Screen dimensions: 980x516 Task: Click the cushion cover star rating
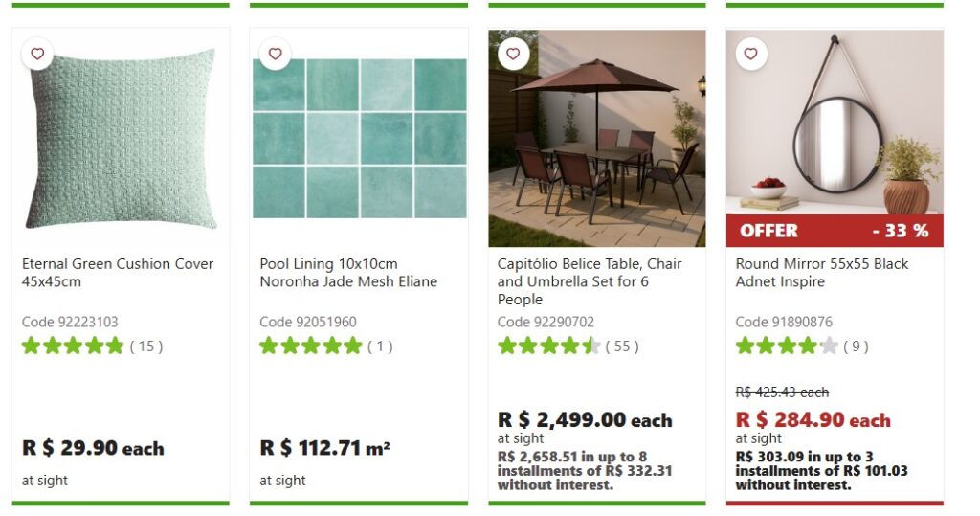tap(73, 346)
